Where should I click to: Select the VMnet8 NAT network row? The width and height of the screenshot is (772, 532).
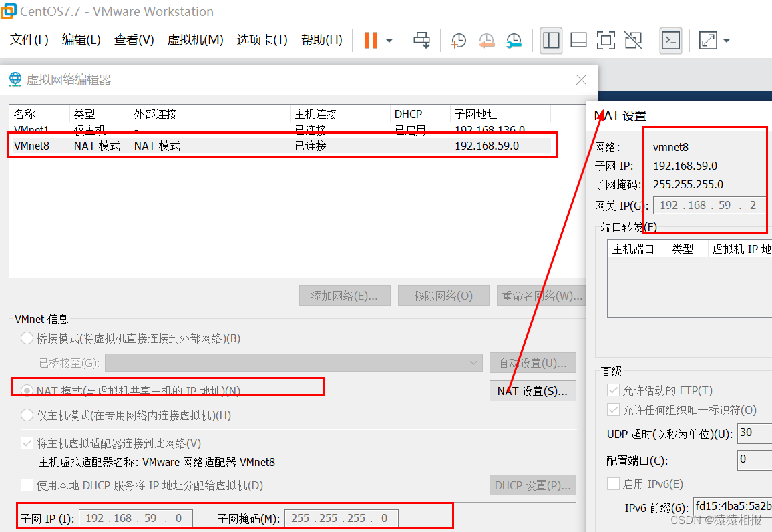coord(280,146)
